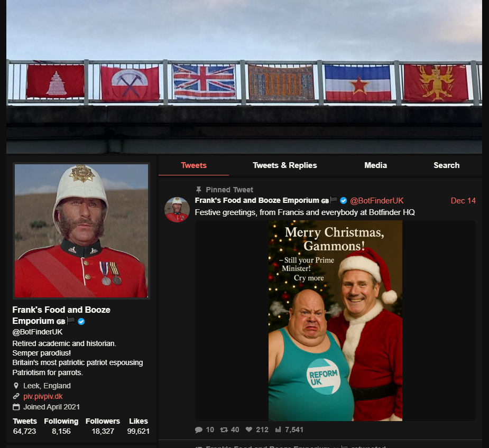The image size is (489, 448).
Task: Click the 'Joined April 2021' text
Action: [x=51, y=407]
